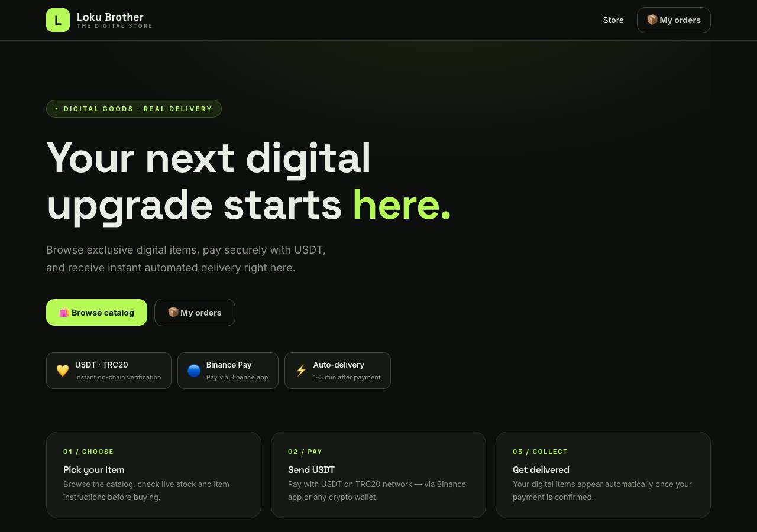This screenshot has height=532, width=757.
Task: Click the blue Binance Pay circle icon
Action: [194, 371]
